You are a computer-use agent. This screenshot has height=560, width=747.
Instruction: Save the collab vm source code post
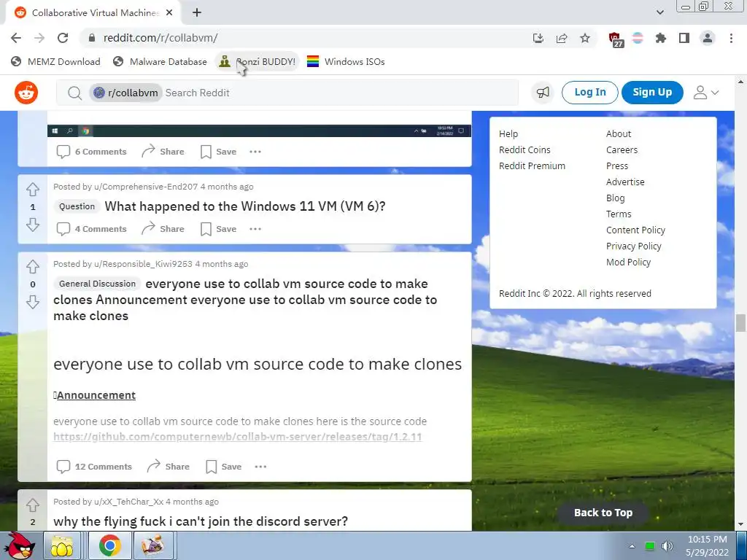click(x=224, y=467)
